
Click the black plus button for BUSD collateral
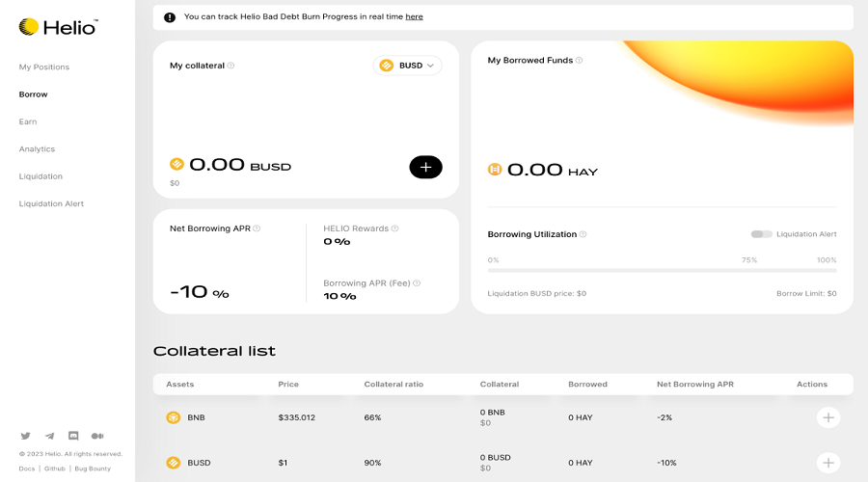point(425,167)
